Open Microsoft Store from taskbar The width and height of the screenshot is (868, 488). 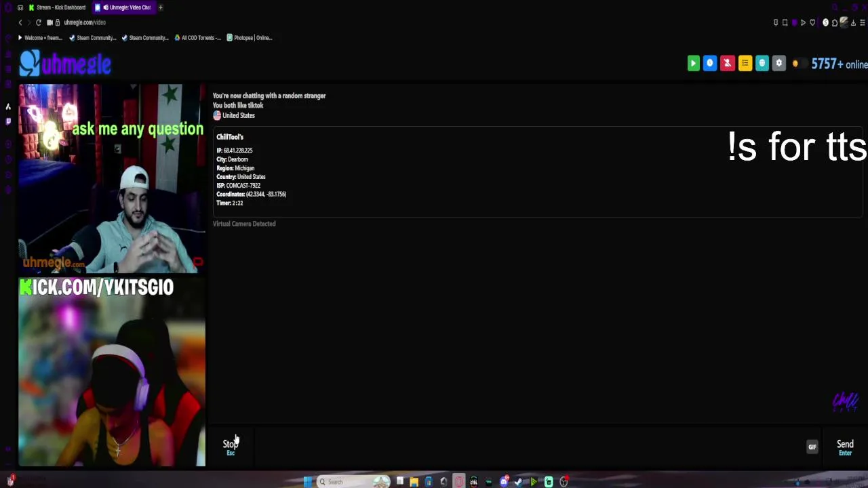pyautogui.click(x=429, y=482)
